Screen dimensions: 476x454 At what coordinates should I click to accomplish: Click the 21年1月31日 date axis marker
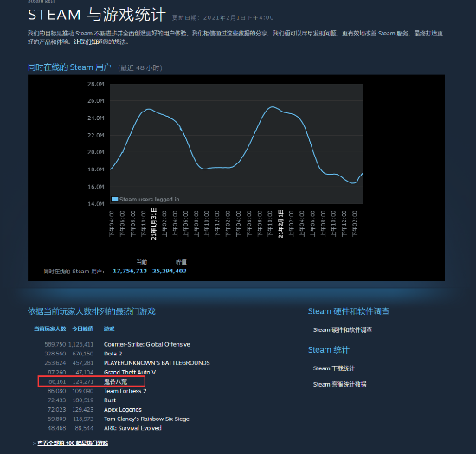pos(154,224)
